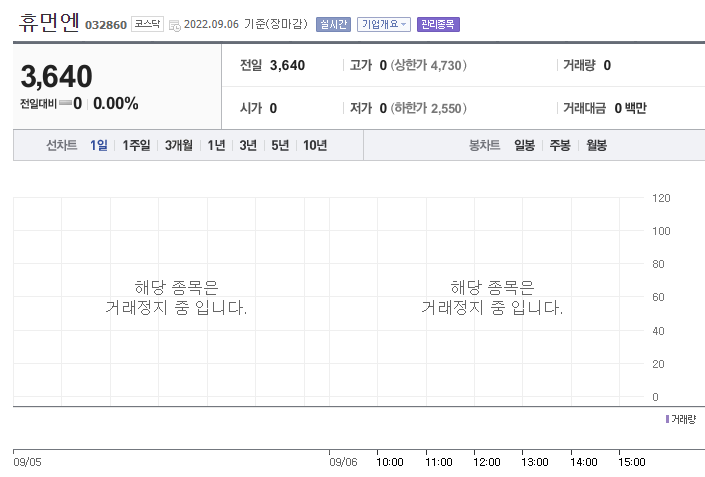705x477 pixels.
Task: Click the left chart's 거래정지 notice
Action: pyautogui.click(x=176, y=298)
